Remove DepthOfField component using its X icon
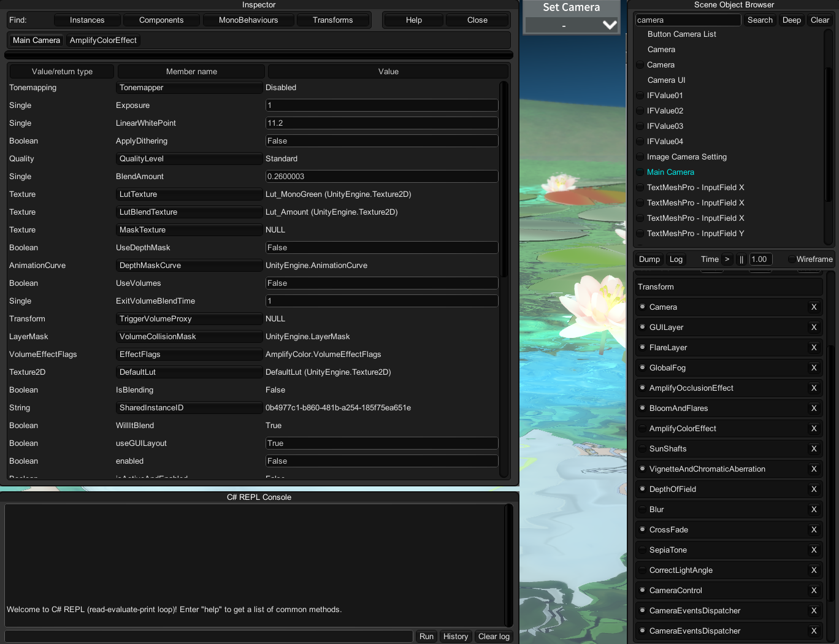 (x=814, y=489)
